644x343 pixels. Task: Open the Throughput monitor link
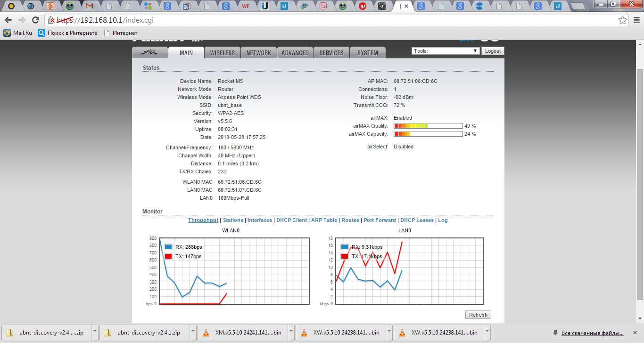tap(203, 220)
